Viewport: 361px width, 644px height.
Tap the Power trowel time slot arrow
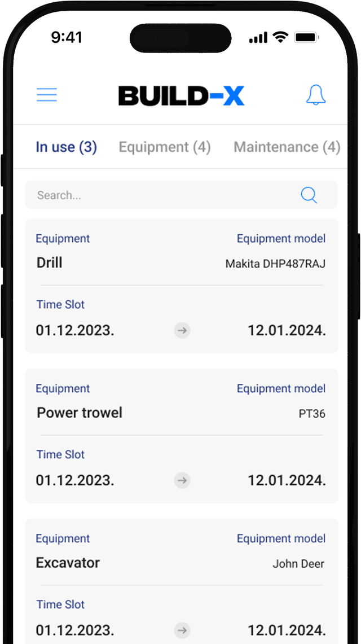182,481
